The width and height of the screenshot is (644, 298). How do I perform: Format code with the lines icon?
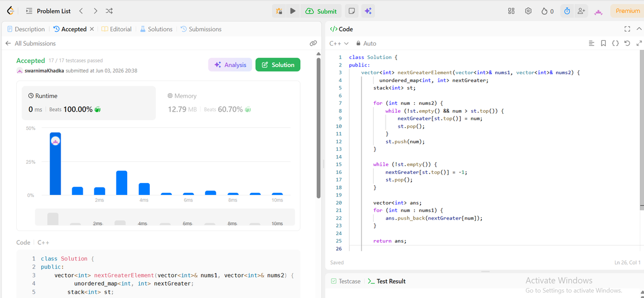(591, 43)
